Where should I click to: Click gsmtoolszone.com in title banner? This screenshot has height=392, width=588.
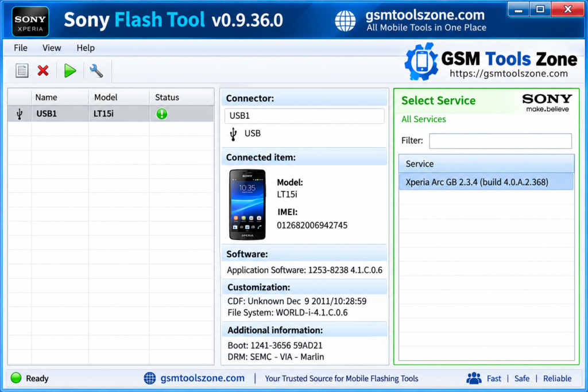425,15
